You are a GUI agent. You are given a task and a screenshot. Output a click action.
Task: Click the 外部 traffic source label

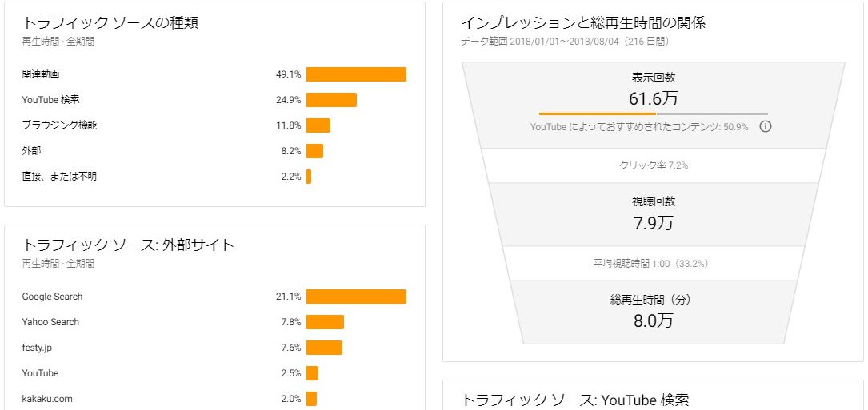(x=31, y=151)
